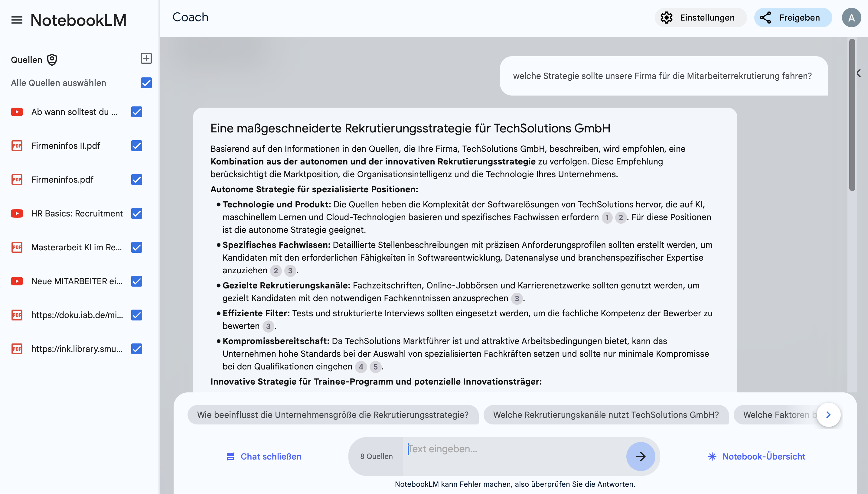Image resolution: width=868 pixels, height=494 pixels.
Task: Click heading Eine maßgeschneiderte Rekrutierungsstrategie
Action: click(410, 128)
